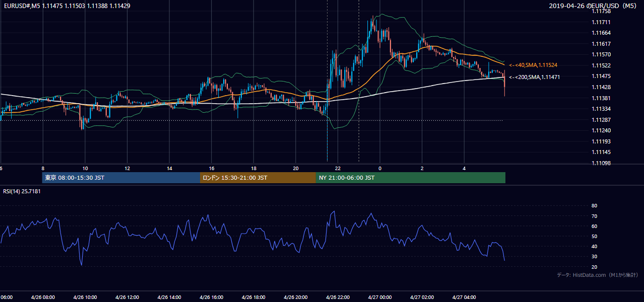Click the 1.11758 price axis label

(601, 11)
